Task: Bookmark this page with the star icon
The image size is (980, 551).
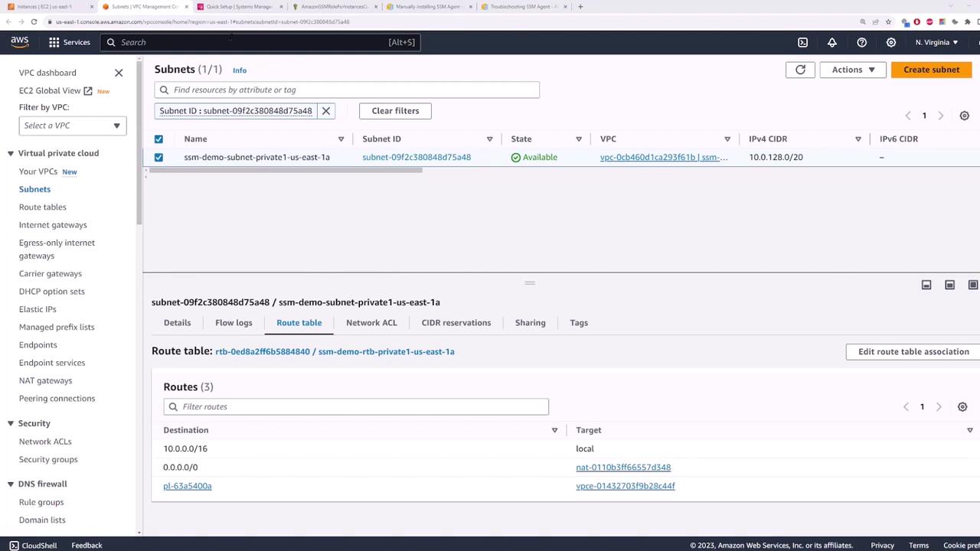Action: tap(888, 21)
